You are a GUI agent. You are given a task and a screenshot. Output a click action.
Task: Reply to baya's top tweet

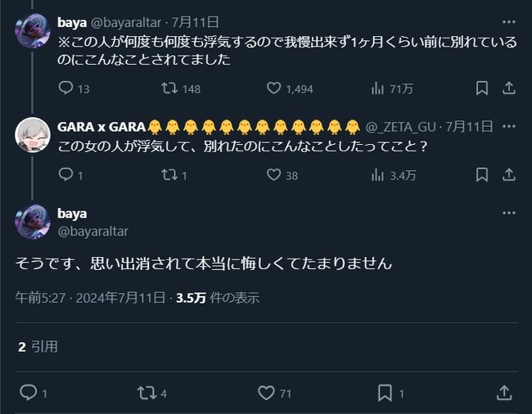(67, 88)
